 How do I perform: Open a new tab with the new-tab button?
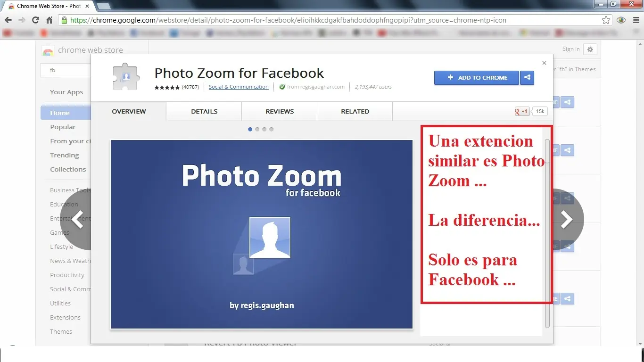tap(103, 6)
